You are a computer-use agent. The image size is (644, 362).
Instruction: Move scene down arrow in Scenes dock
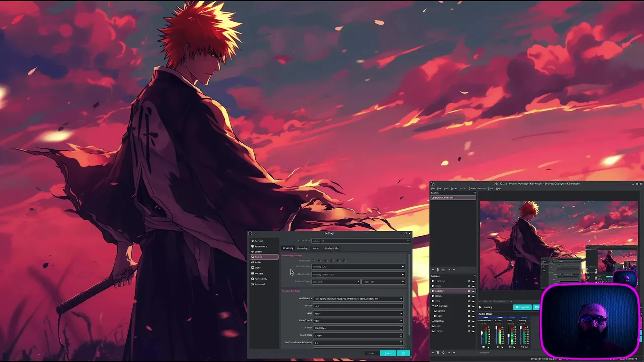[454, 270]
